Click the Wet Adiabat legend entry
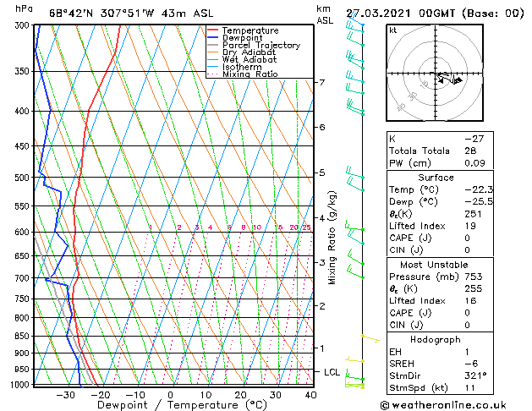Viewport: 532px width, 411px height. pyautogui.click(x=250, y=60)
